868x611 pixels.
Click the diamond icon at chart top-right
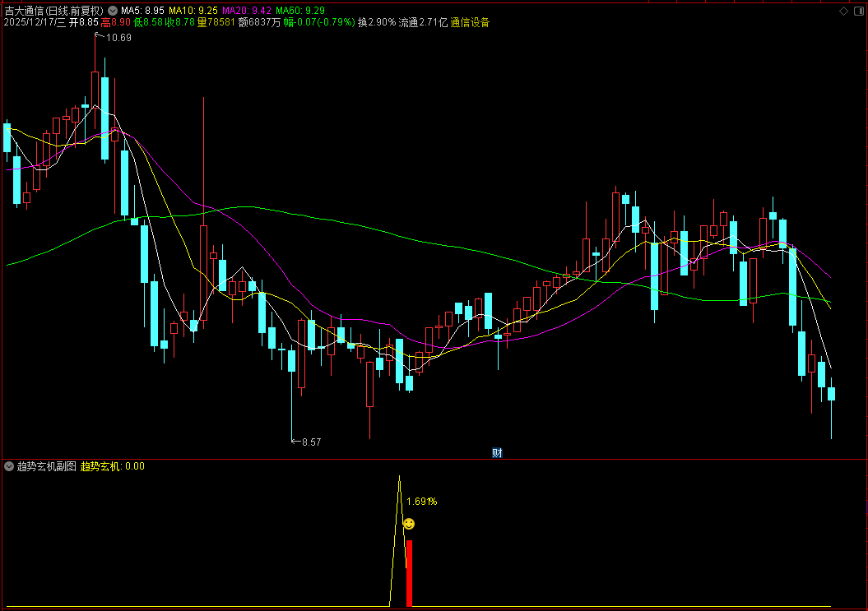point(843,11)
